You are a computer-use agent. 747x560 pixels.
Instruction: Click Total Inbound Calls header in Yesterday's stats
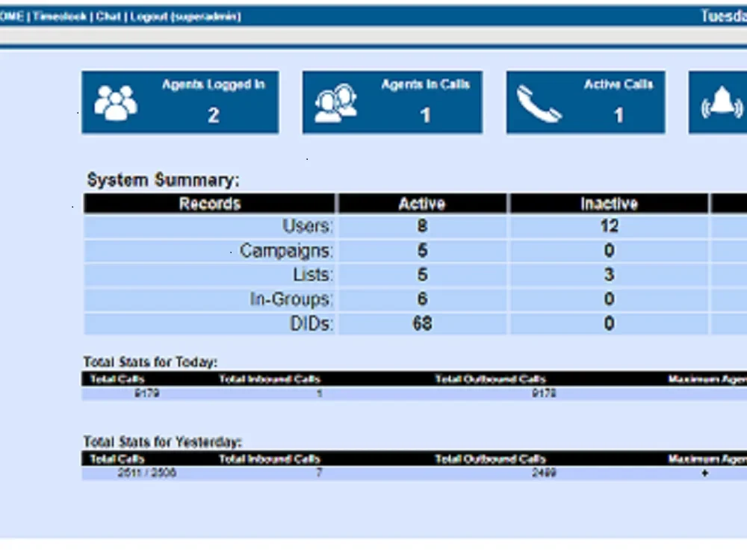click(x=270, y=459)
